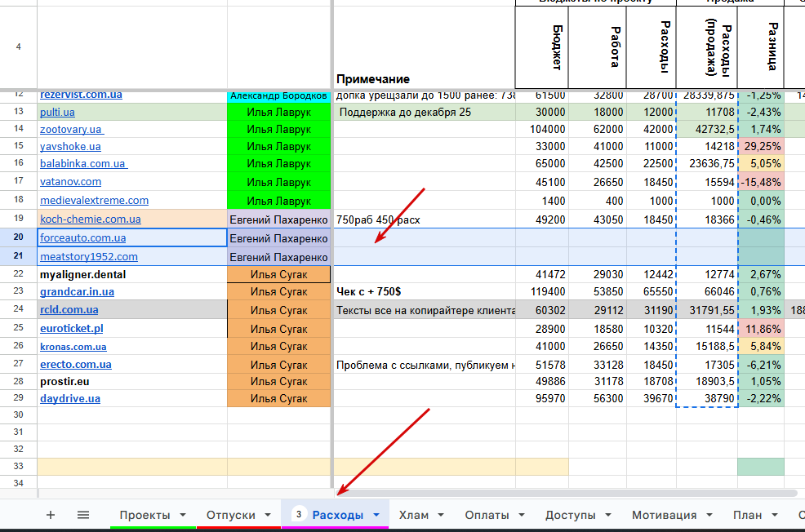The width and height of the screenshot is (805, 532).
Task: Select the -15,48% difference cell
Action: click(x=761, y=182)
